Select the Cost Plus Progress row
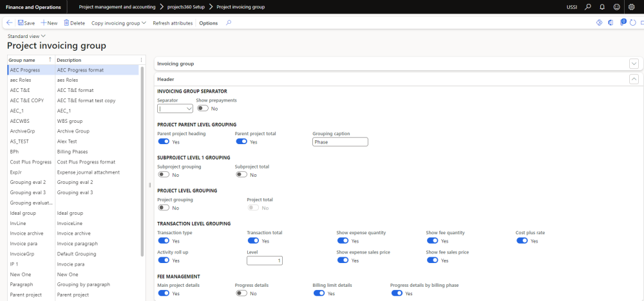This screenshot has height=301, width=644. tap(73, 162)
